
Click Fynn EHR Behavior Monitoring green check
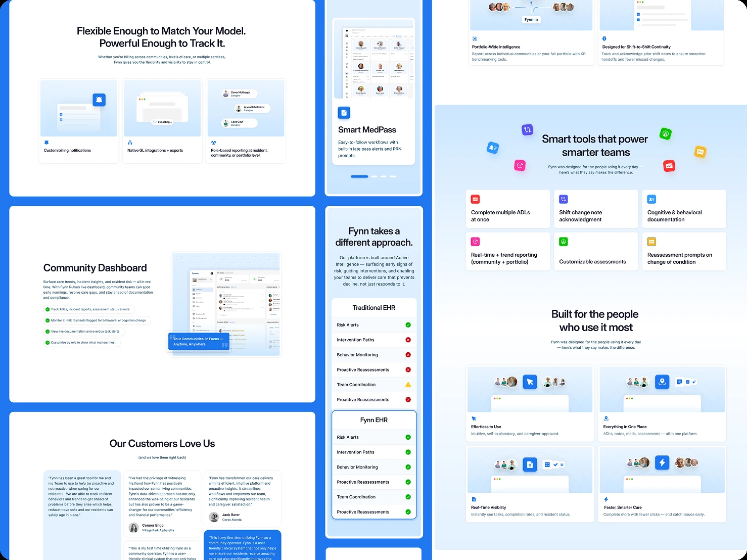tap(408, 467)
